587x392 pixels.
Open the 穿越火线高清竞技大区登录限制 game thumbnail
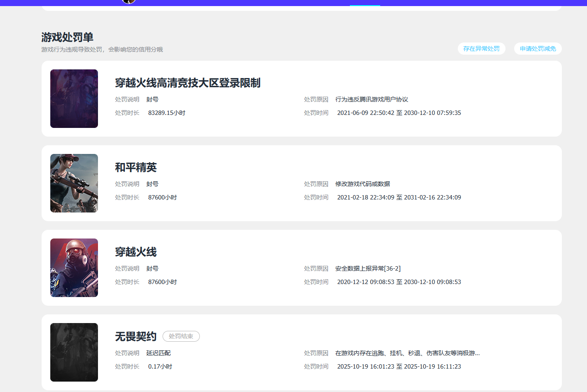coord(74,98)
